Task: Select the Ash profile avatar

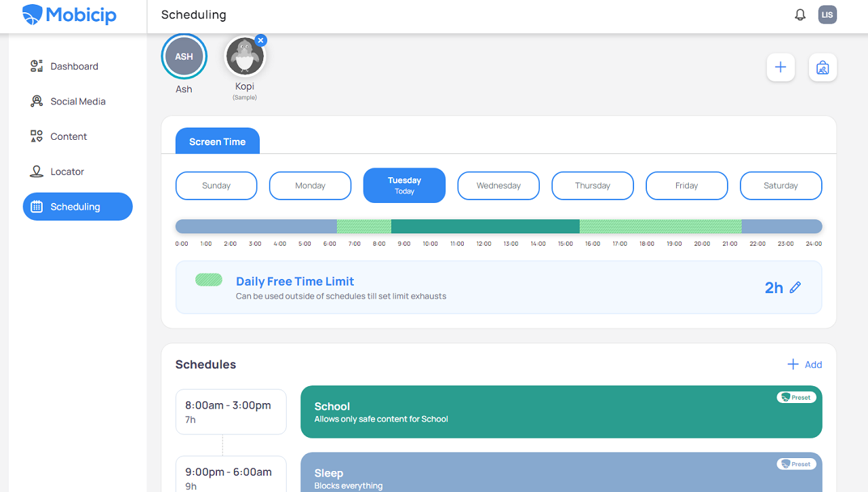Action: pyautogui.click(x=184, y=57)
